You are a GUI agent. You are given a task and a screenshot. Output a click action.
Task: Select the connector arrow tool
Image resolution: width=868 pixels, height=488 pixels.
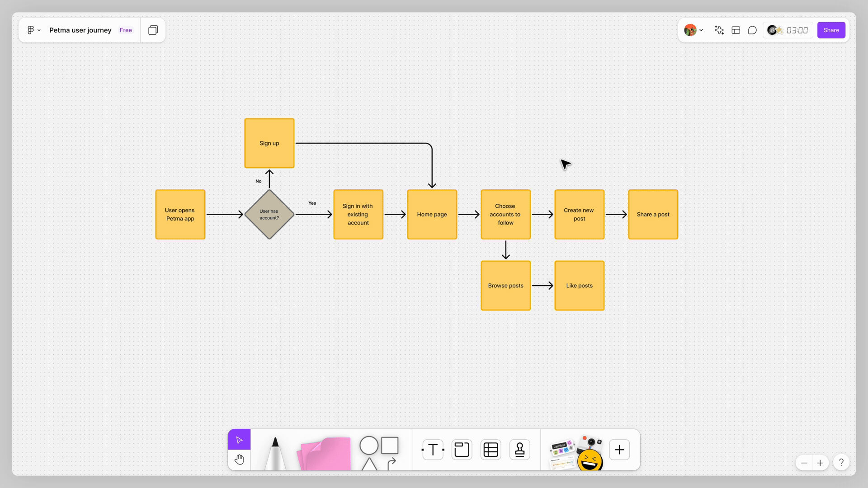tap(392, 463)
